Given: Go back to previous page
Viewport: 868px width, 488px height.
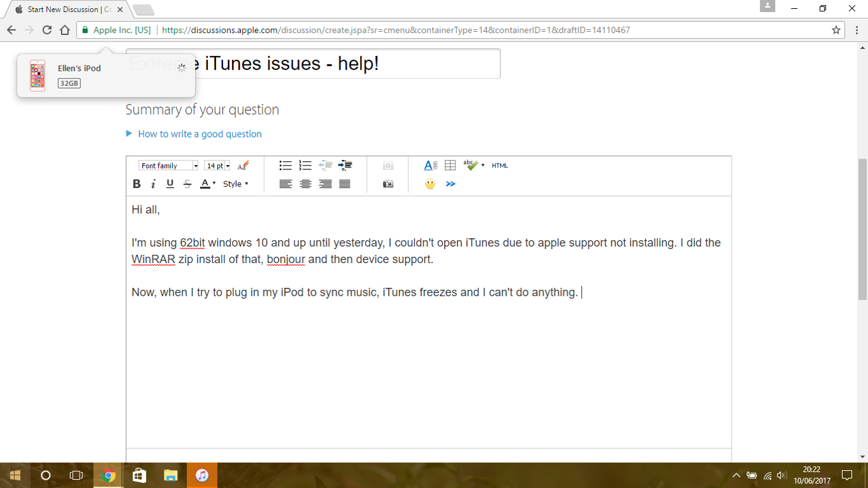Looking at the screenshot, I should tap(11, 30).
